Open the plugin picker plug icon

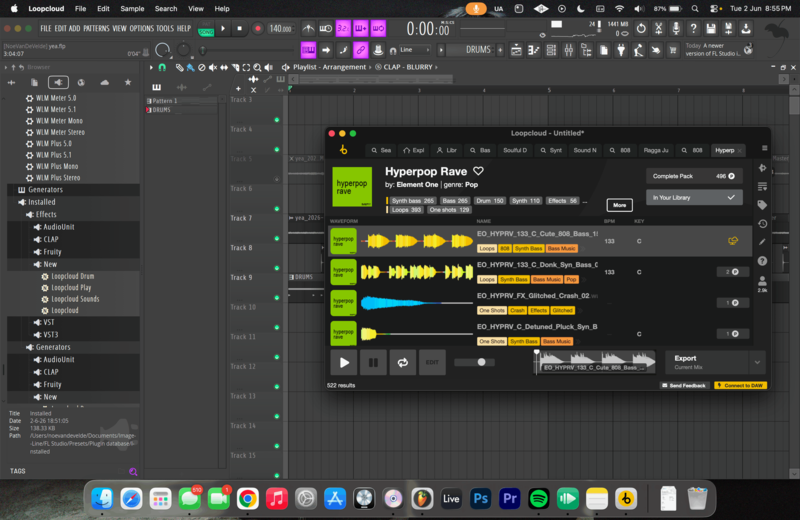pyautogui.click(x=621, y=50)
